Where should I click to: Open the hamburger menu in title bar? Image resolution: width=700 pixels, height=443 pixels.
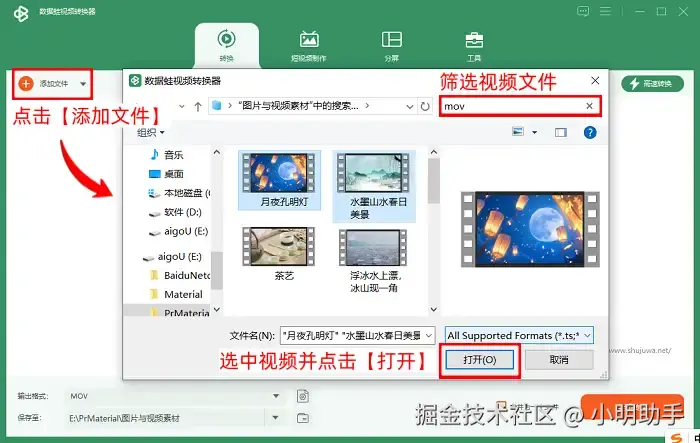[x=605, y=11]
